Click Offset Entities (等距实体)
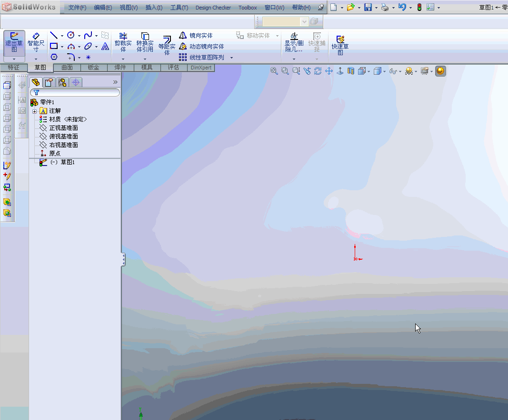 (x=167, y=45)
